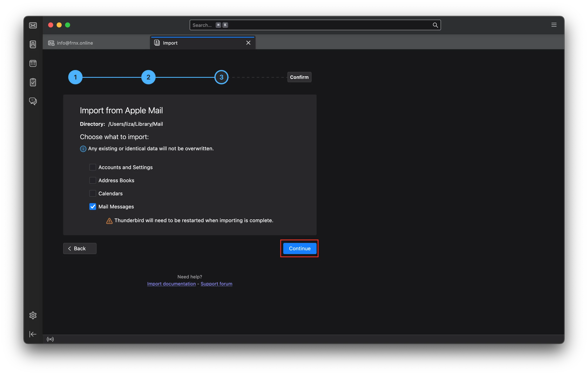The height and width of the screenshot is (375, 588).
Task: Click the Import from Apple Mail heading
Action: pos(121,111)
